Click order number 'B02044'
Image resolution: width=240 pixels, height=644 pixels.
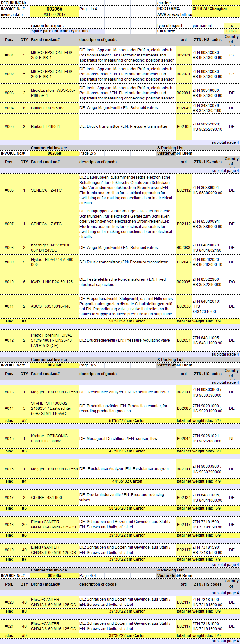(184, 439)
